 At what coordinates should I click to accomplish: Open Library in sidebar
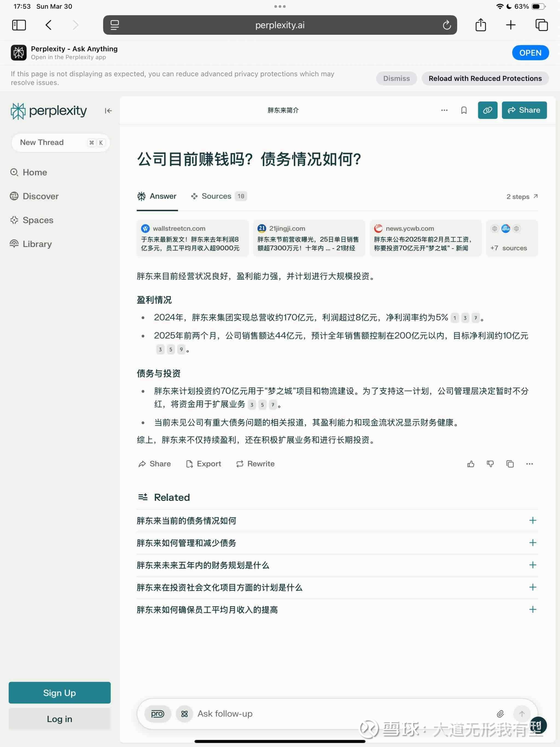[x=31, y=244]
